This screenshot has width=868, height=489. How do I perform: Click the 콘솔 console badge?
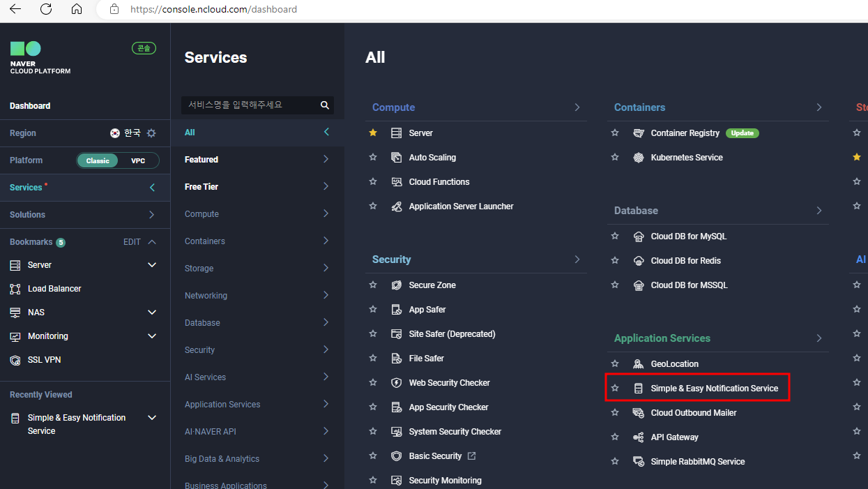click(144, 48)
